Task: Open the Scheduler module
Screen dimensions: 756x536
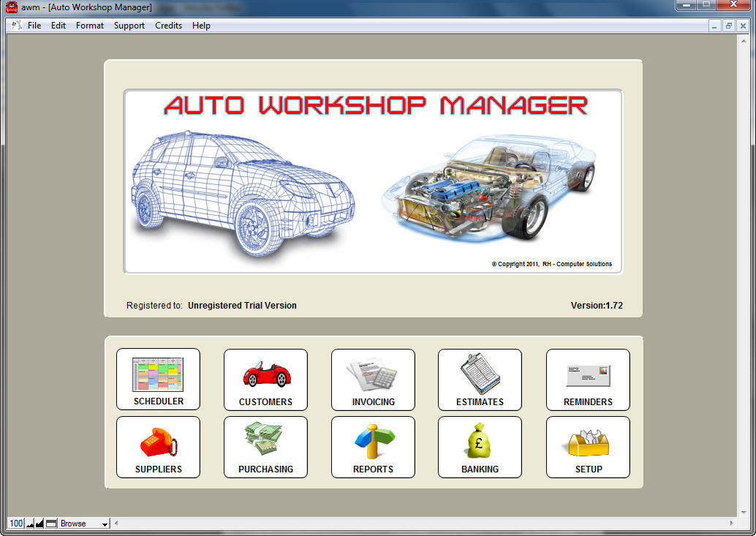Action: click(x=158, y=379)
